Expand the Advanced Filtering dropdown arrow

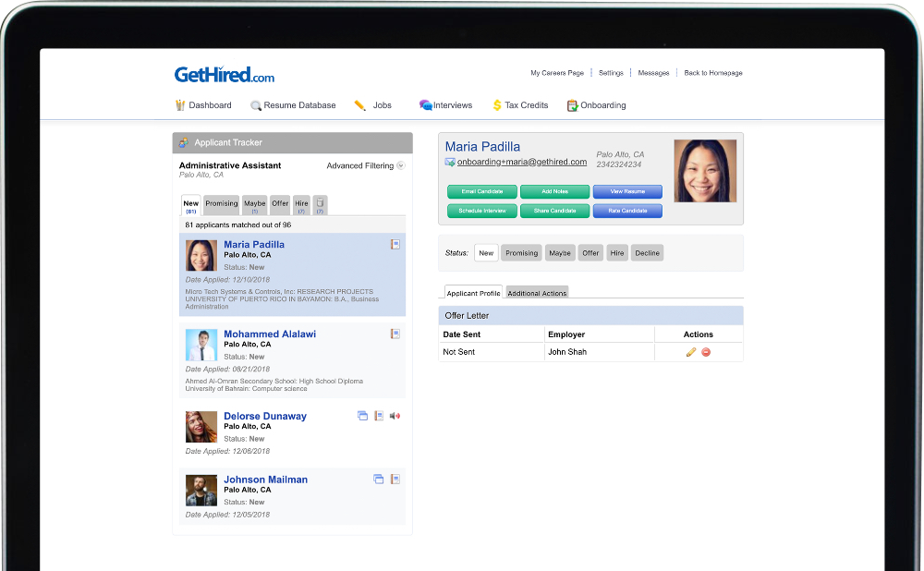coord(401,166)
